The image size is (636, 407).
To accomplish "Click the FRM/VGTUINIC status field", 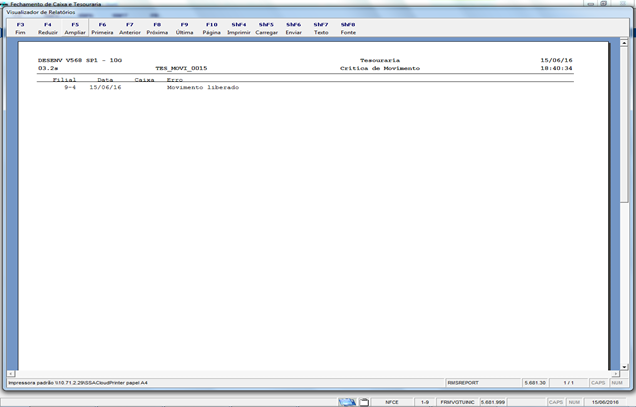I will 457,402.
